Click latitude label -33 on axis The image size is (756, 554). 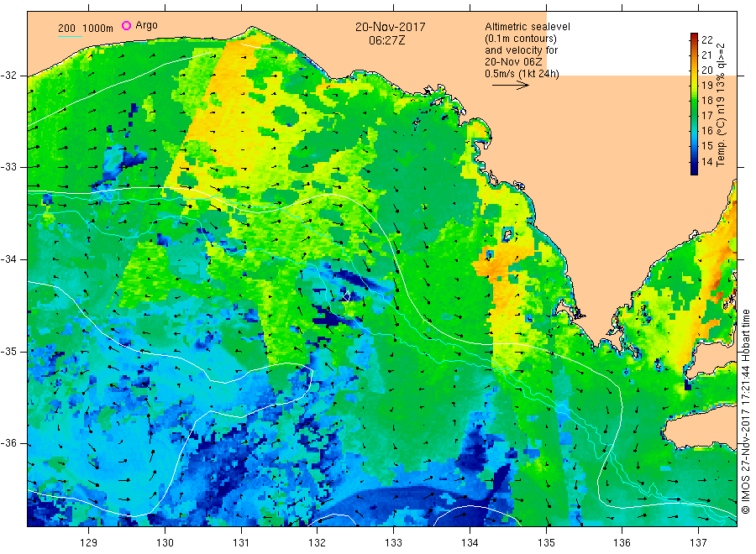click(x=8, y=167)
